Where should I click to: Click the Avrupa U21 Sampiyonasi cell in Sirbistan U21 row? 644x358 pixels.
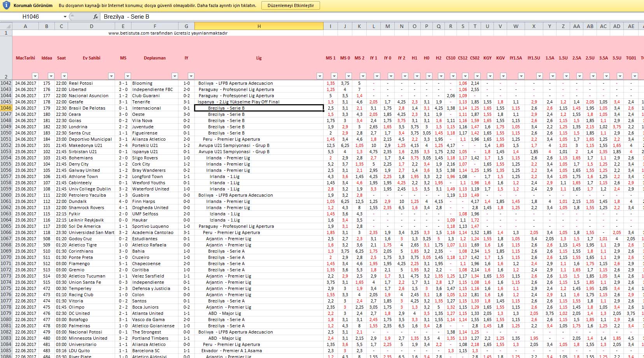(x=259, y=152)
